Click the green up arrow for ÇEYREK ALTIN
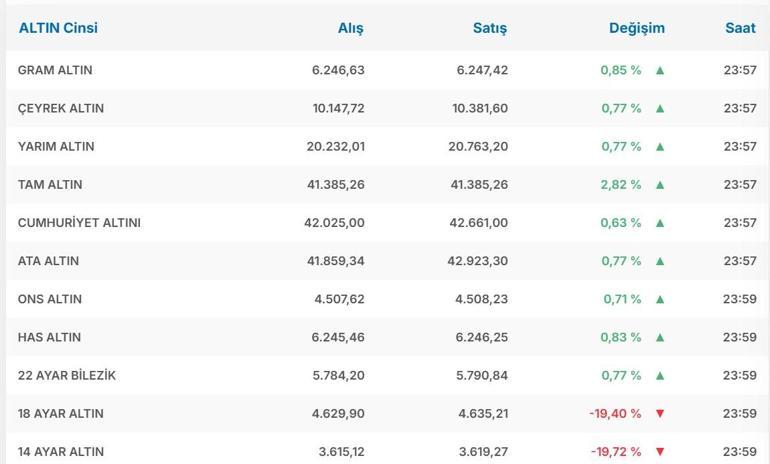The width and height of the screenshot is (770, 464). [660, 108]
